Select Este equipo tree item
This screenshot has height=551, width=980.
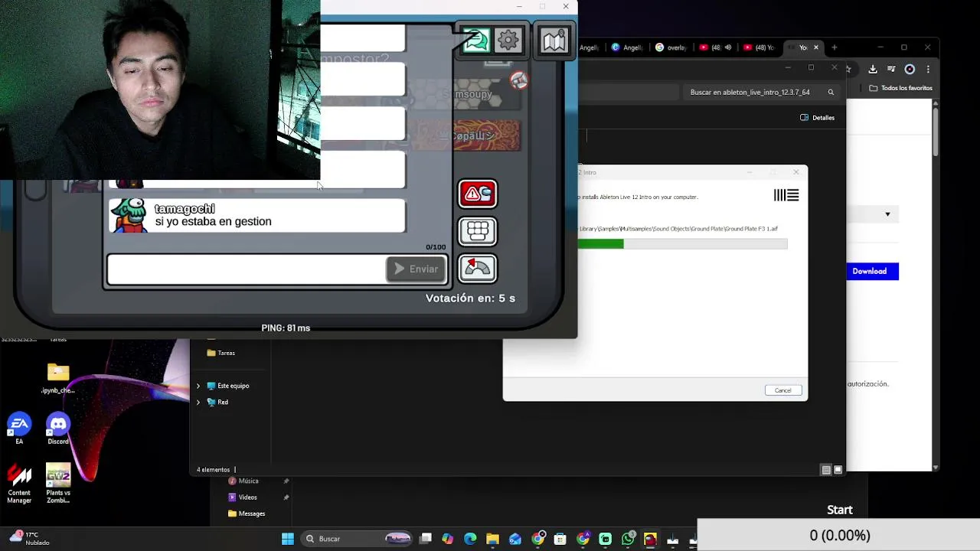coord(228,386)
